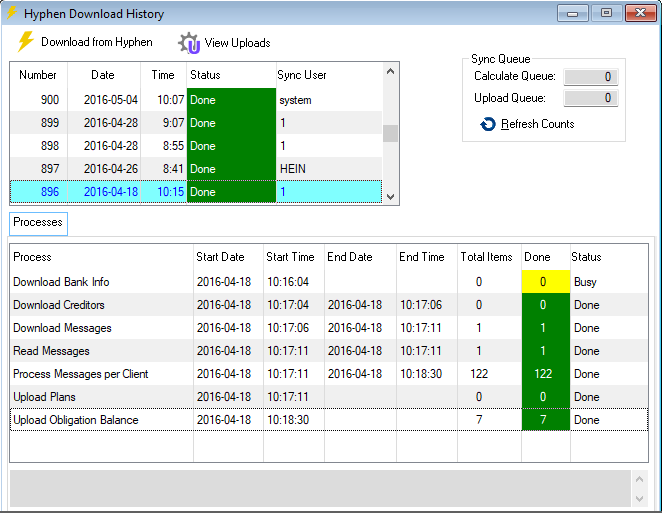
Task: Click the bottom log panel scroll up arrow
Action: pyautogui.click(x=639, y=479)
